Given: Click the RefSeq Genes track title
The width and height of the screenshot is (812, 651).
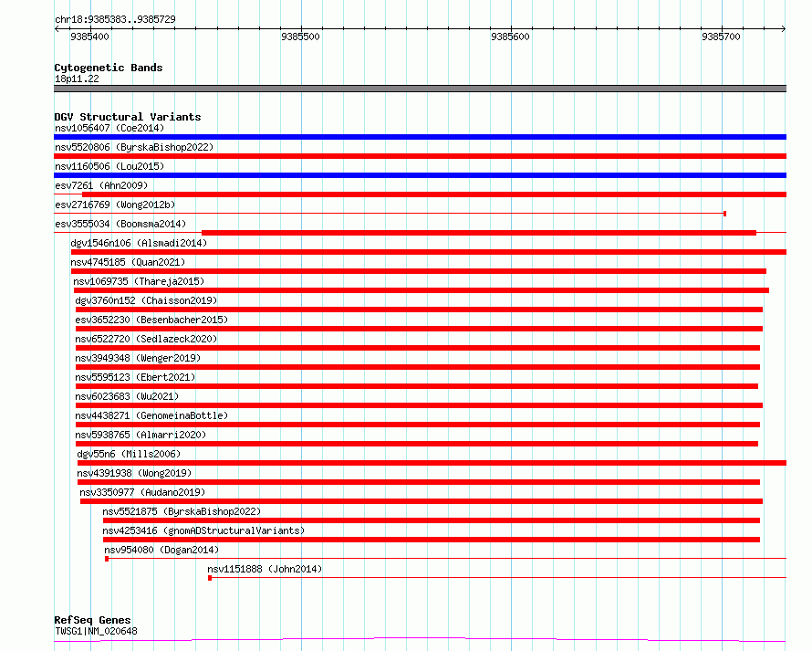Looking at the screenshot, I should [x=92, y=620].
